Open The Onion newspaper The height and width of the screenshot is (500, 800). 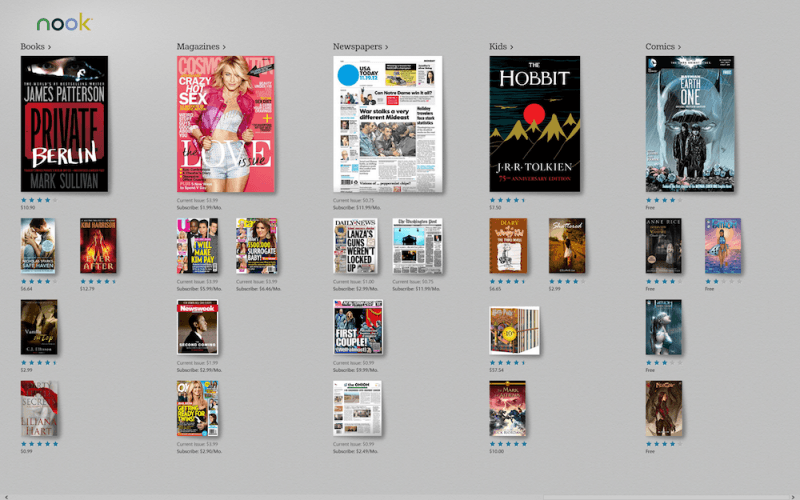[x=357, y=408]
